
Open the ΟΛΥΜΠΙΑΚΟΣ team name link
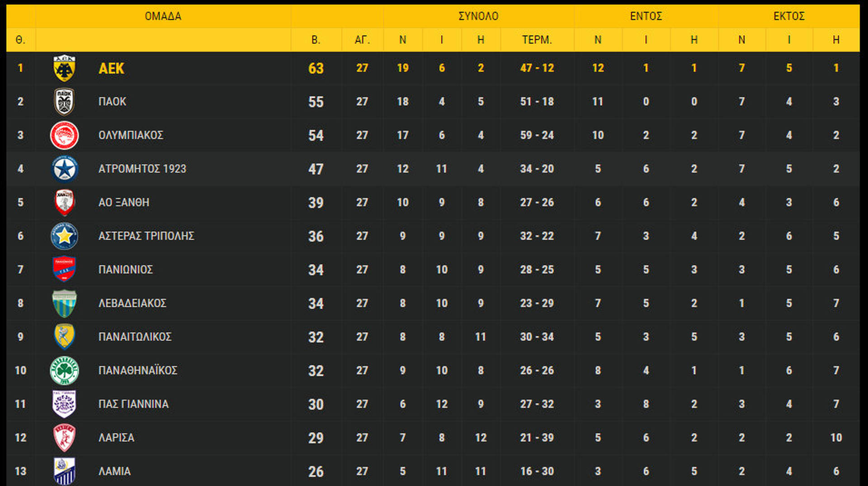click(131, 135)
